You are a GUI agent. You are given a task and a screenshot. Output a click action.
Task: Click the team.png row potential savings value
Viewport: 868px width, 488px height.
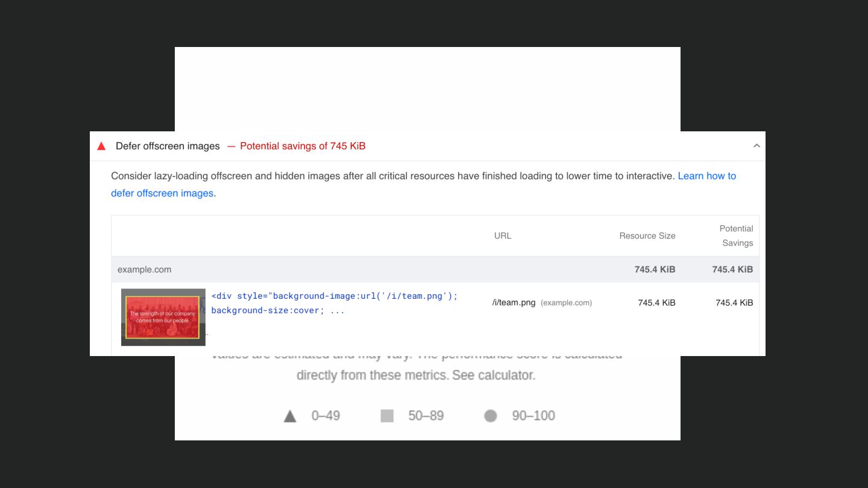734,302
